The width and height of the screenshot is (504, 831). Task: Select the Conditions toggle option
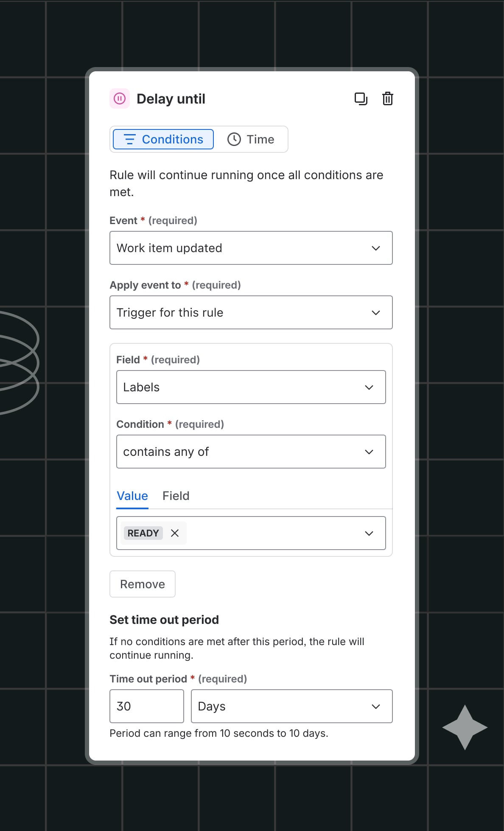pos(163,139)
